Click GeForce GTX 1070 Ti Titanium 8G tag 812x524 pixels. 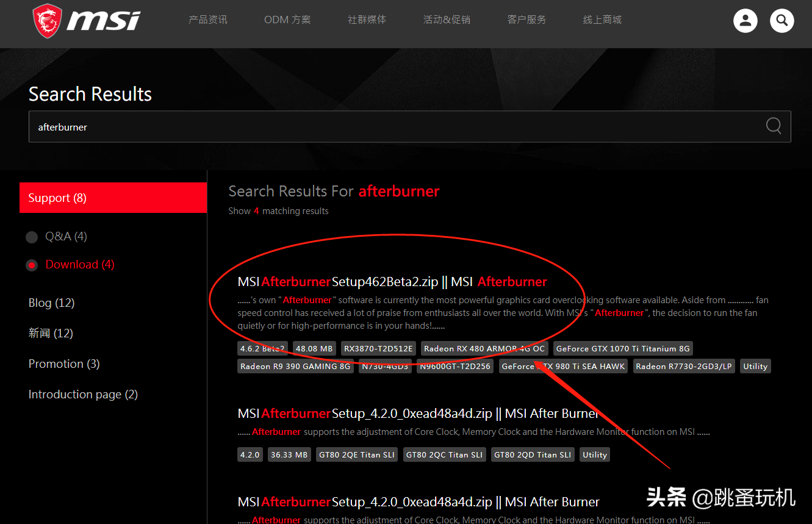(623, 348)
